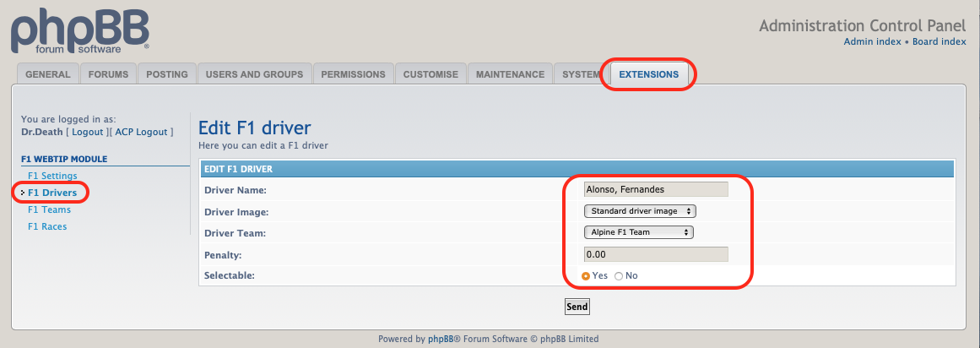
Task: Click the Penalty input field
Action: coord(656,254)
